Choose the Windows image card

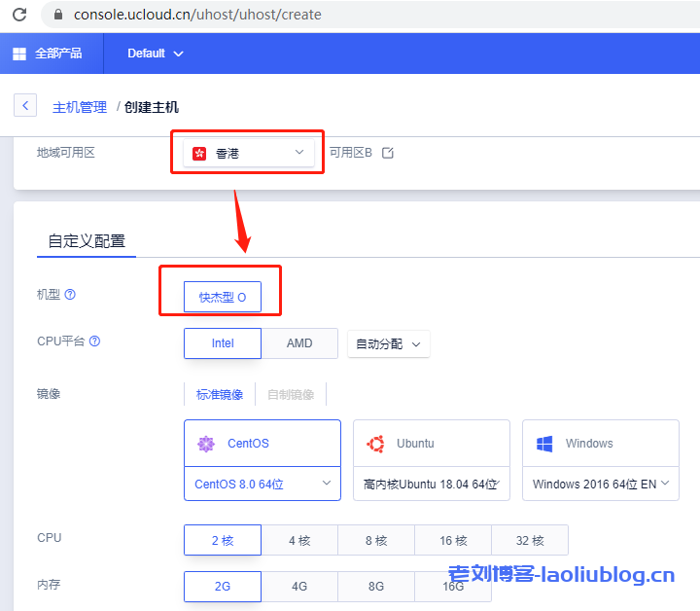(x=600, y=444)
